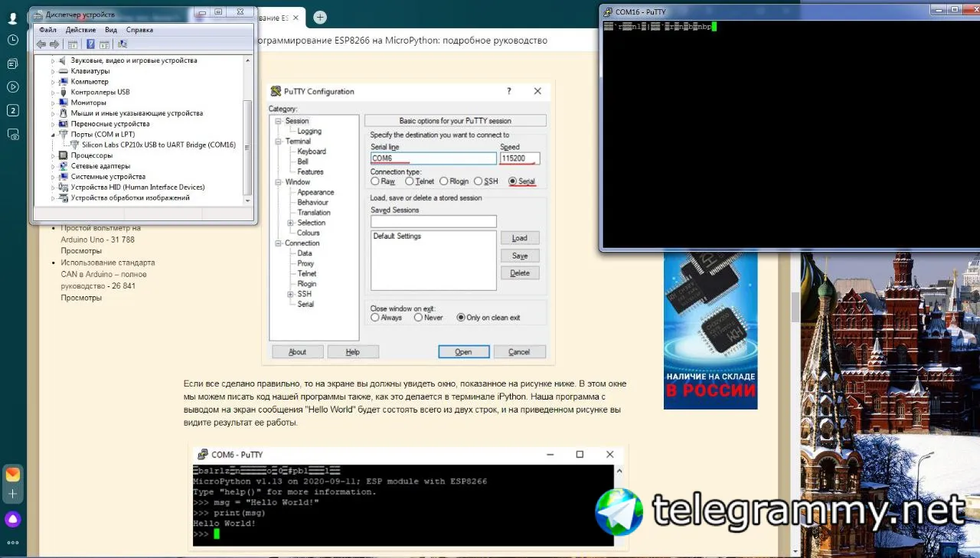Select the Raw connection type radio button
Viewport: 980px width, 558px height.
(x=375, y=181)
